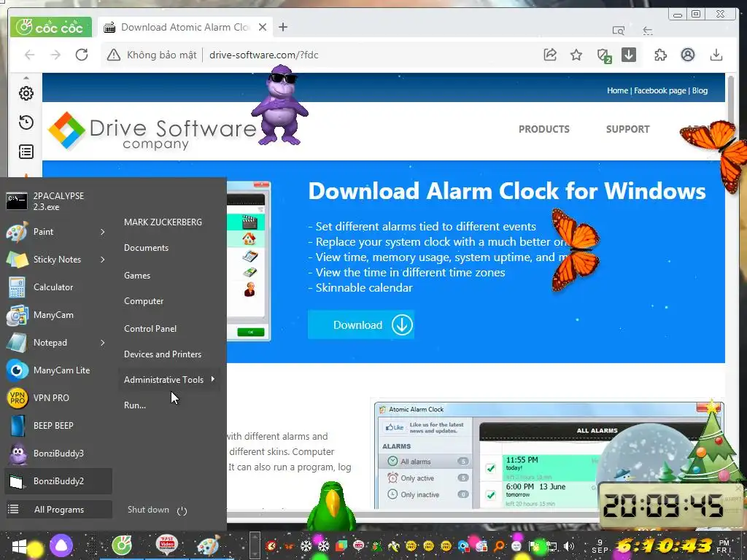Reload the drive-software.com page
The image size is (747, 560).
click(x=82, y=55)
